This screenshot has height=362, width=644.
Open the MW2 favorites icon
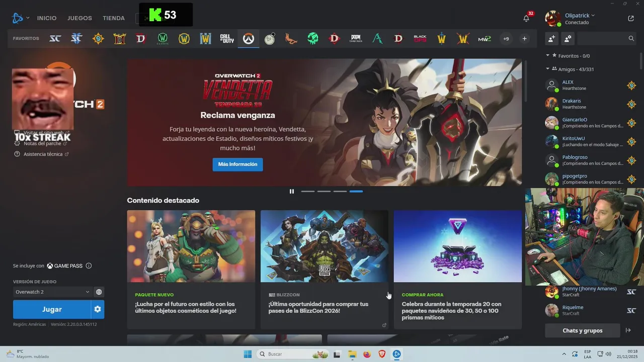click(485, 39)
